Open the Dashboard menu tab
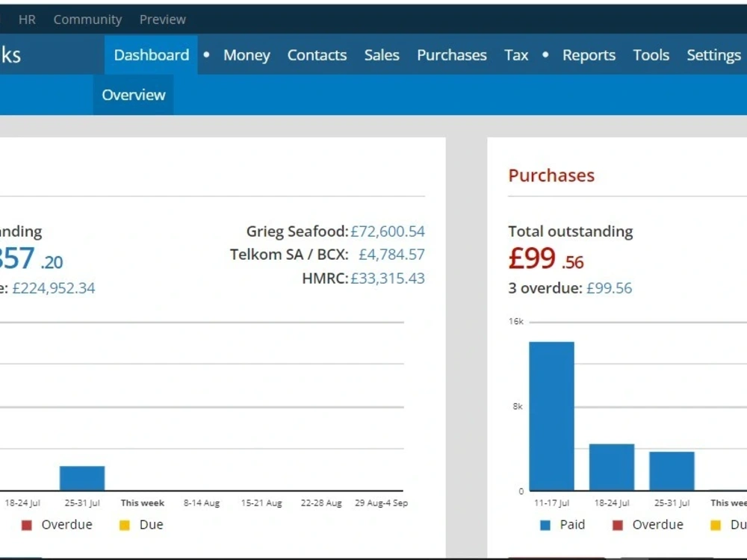 [x=151, y=55]
